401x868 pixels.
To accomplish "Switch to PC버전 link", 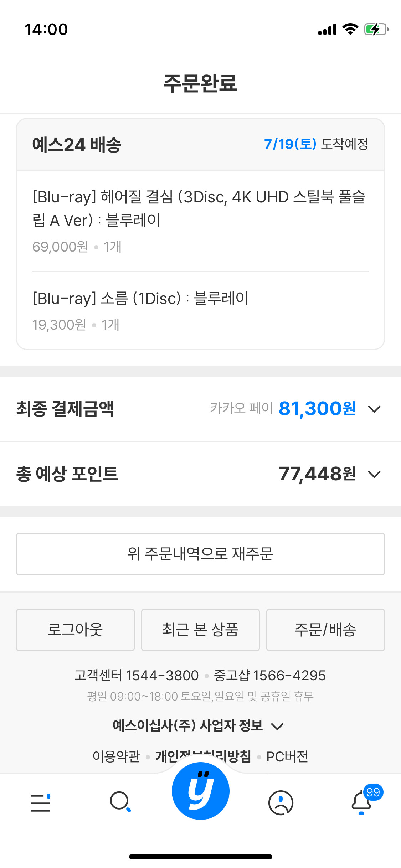I will [x=287, y=756].
